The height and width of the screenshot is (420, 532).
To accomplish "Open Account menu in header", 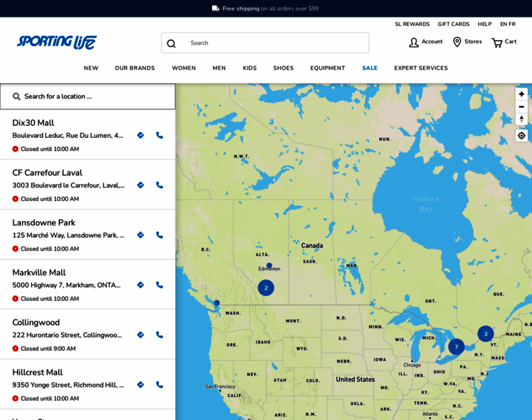I will pyautogui.click(x=426, y=42).
